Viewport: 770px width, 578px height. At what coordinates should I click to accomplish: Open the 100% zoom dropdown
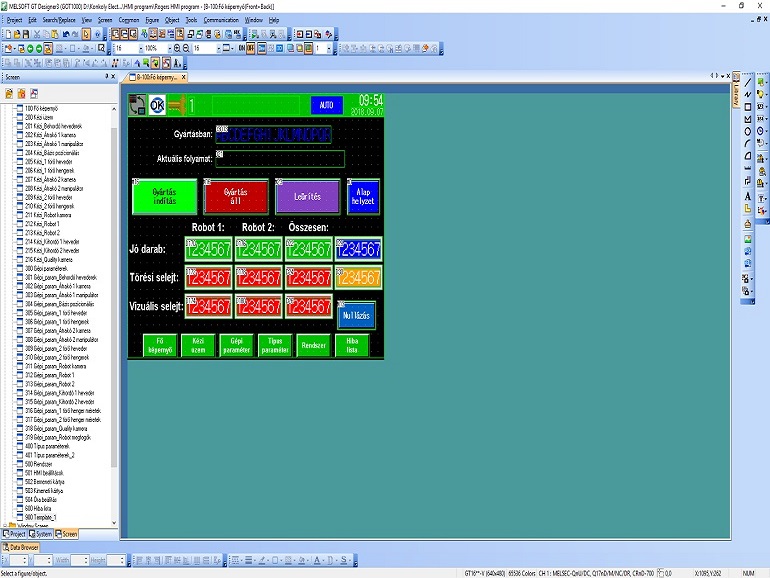pos(170,48)
